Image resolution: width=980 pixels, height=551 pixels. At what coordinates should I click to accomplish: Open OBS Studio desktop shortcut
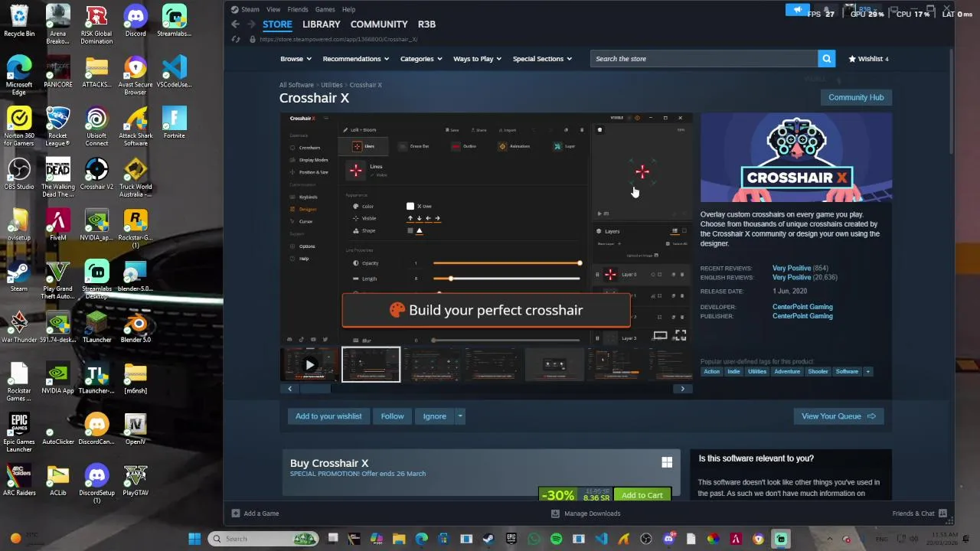[19, 174]
